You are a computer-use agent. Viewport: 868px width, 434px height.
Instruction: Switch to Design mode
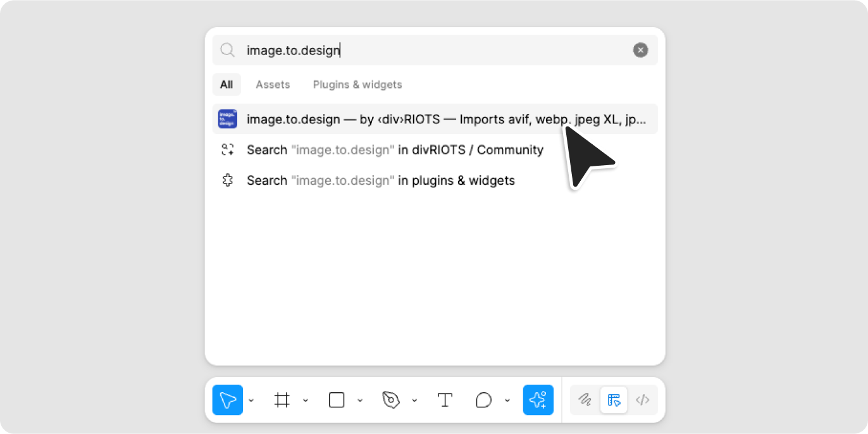[614, 400]
